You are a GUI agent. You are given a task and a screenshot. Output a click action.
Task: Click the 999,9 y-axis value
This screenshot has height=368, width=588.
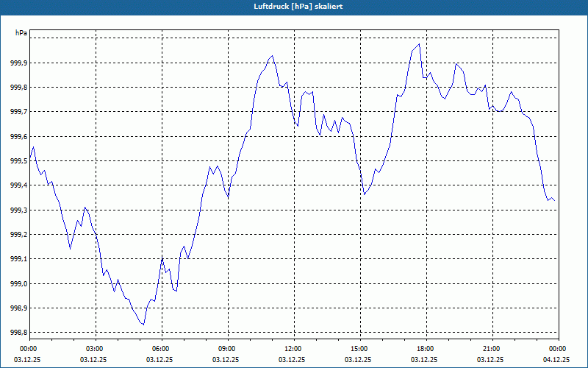point(19,63)
